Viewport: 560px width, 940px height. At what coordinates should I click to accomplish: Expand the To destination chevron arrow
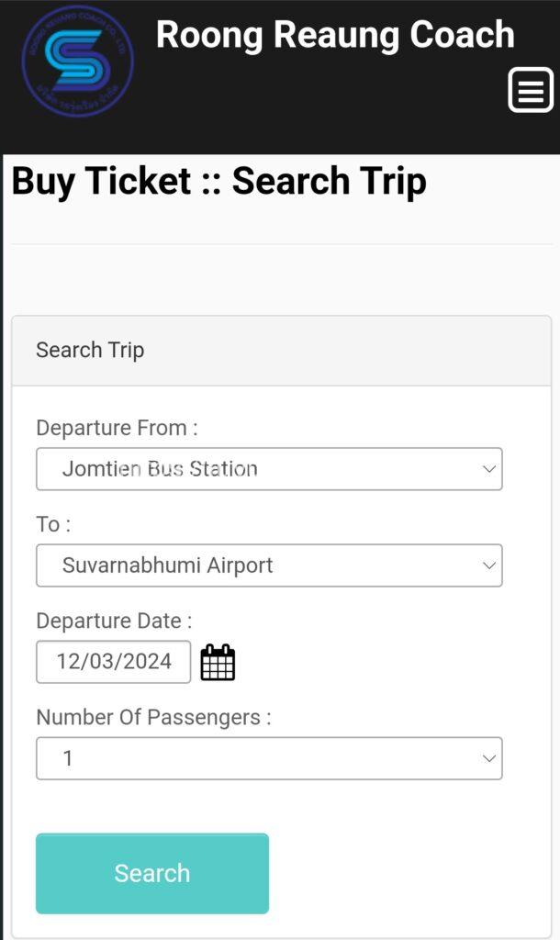[x=488, y=565]
